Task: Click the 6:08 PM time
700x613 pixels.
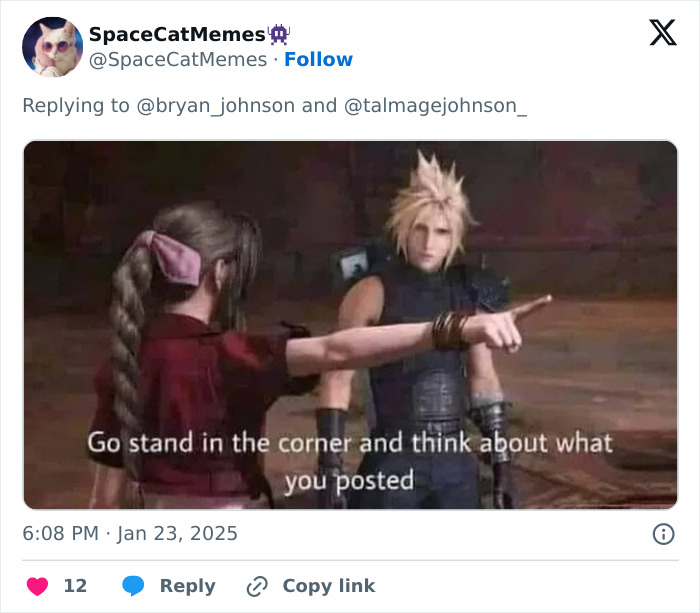Action: 62,534
